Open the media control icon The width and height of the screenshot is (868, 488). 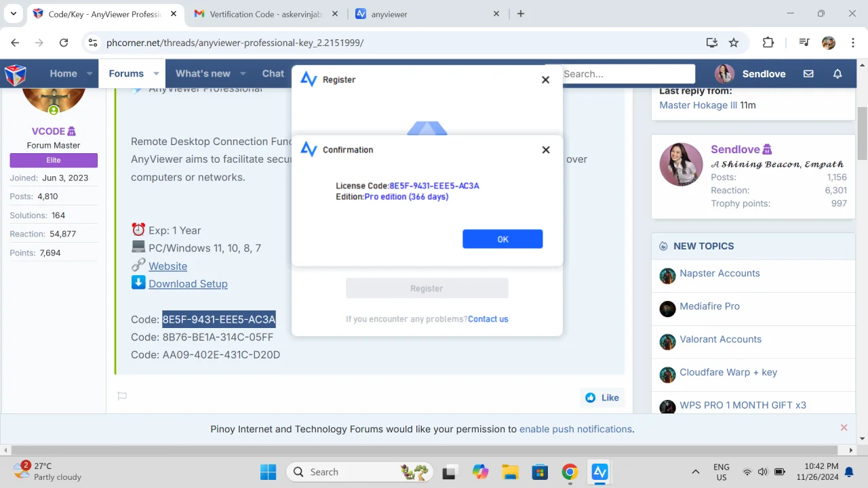(x=804, y=43)
